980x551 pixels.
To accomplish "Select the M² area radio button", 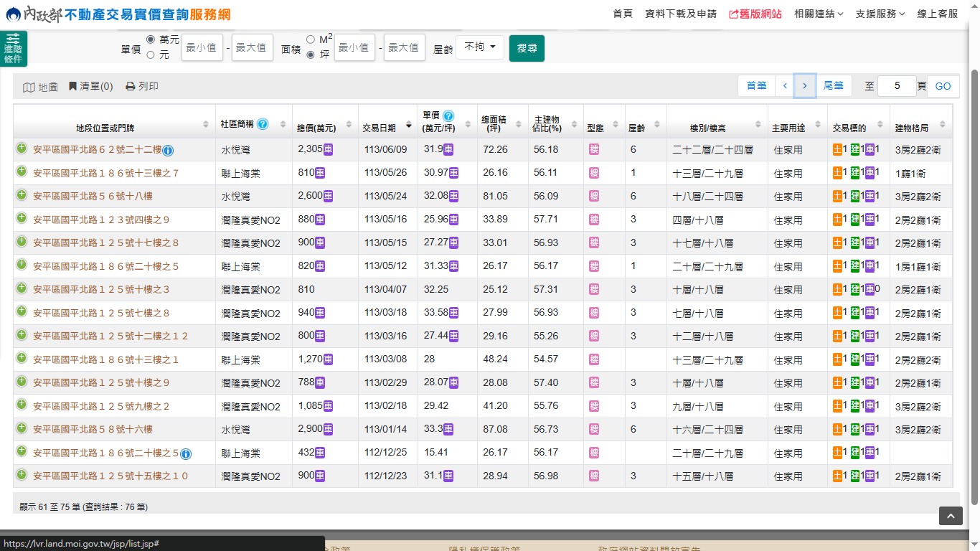I will tap(311, 39).
